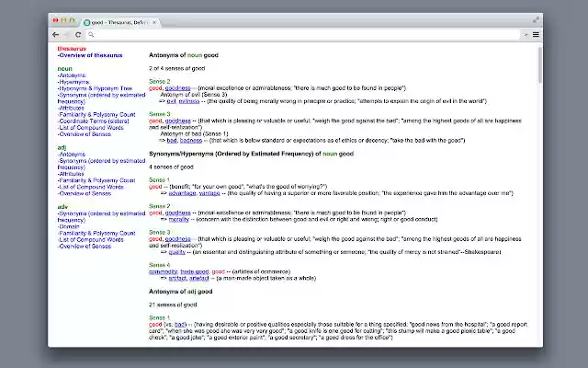The height and width of the screenshot is (368, 588).
Task: Click 'goodness' in Antonyms Sense 3 row
Action: tap(177, 121)
